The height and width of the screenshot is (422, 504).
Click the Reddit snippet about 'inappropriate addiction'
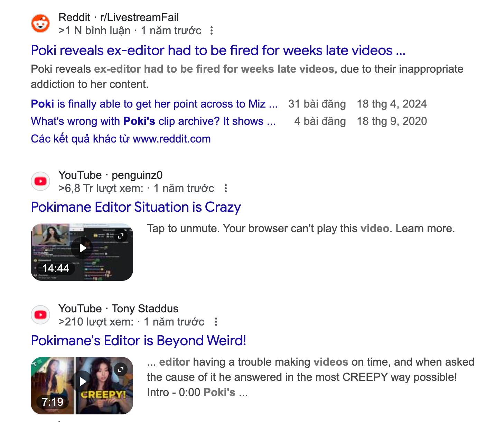[x=247, y=76]
